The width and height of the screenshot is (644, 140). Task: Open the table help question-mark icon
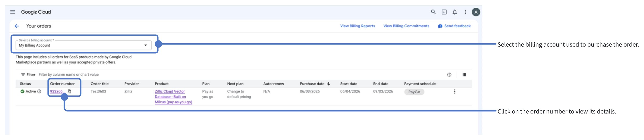[x=449, y=75]
